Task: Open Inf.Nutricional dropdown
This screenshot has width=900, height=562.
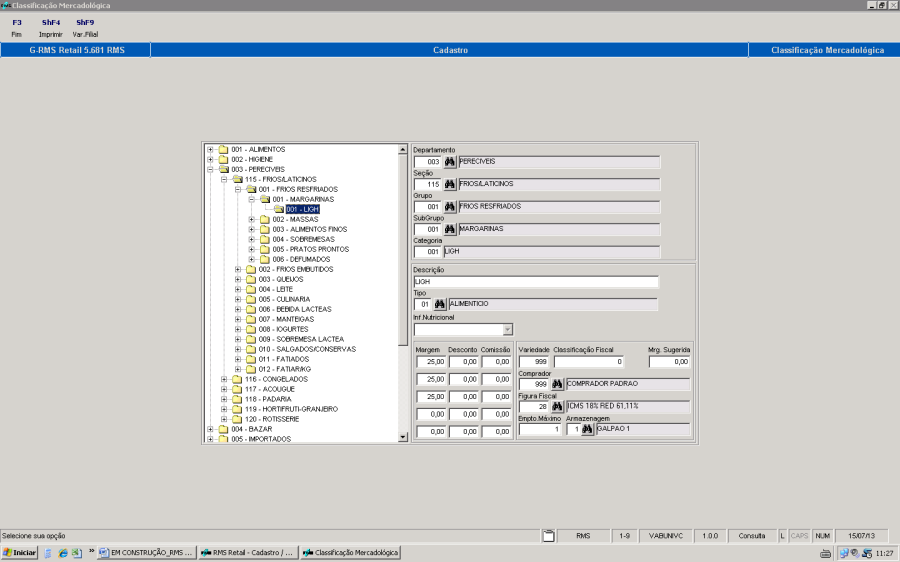Action: click(507, 330)
